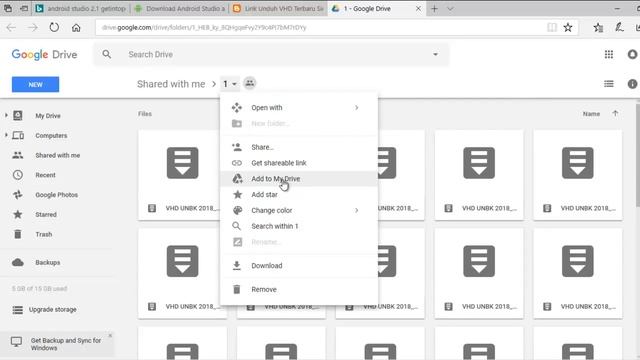
Task: Switch to Download Android Studio tab
Action: (x=180, y=9)
